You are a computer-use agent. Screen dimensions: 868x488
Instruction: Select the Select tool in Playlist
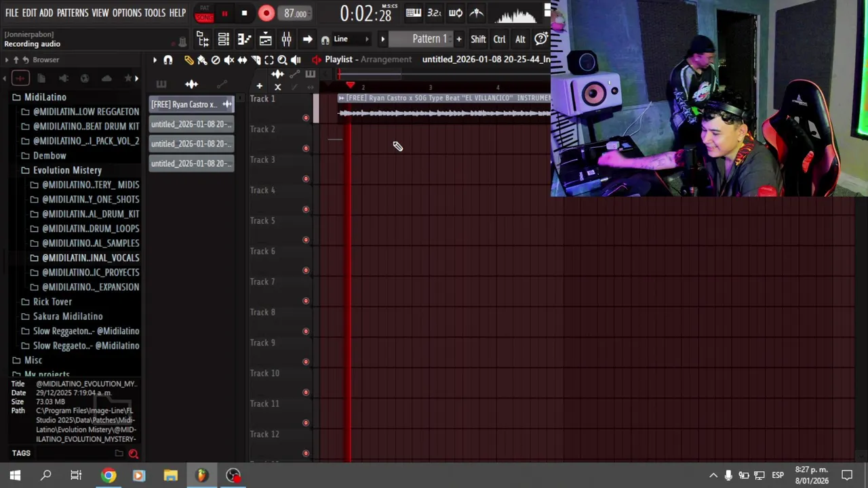[x=269, y=60]
